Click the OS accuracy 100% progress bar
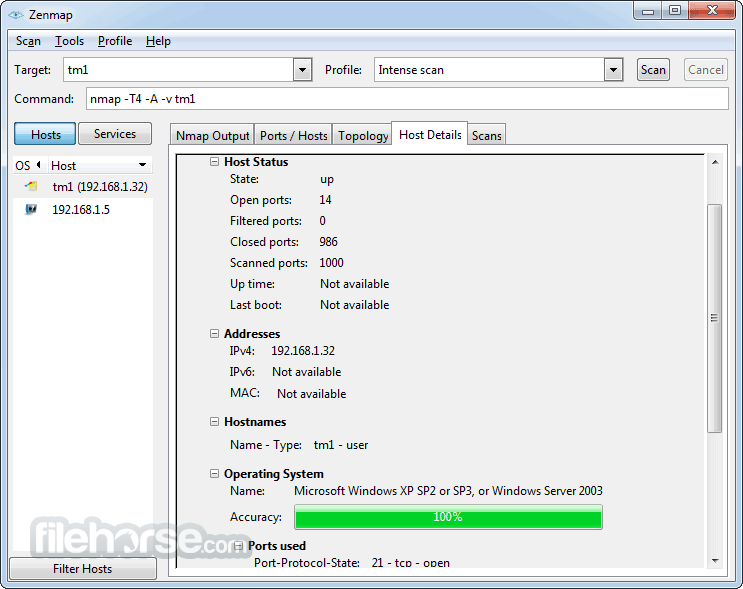This screenshot has height=589, width=743. 448,517
